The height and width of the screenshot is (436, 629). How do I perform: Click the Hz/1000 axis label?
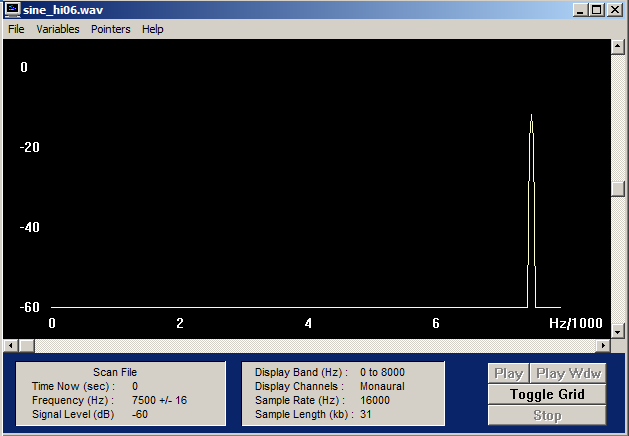coord(576,323)
